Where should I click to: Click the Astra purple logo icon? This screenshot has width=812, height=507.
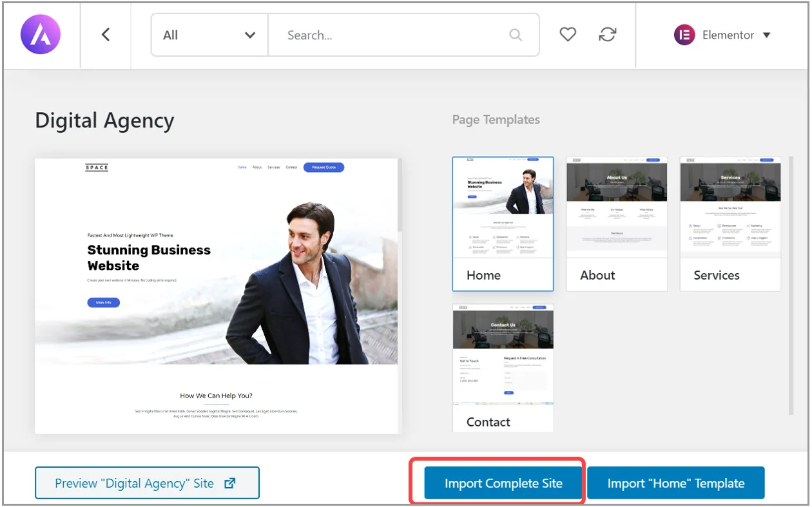tap(41, 35)
